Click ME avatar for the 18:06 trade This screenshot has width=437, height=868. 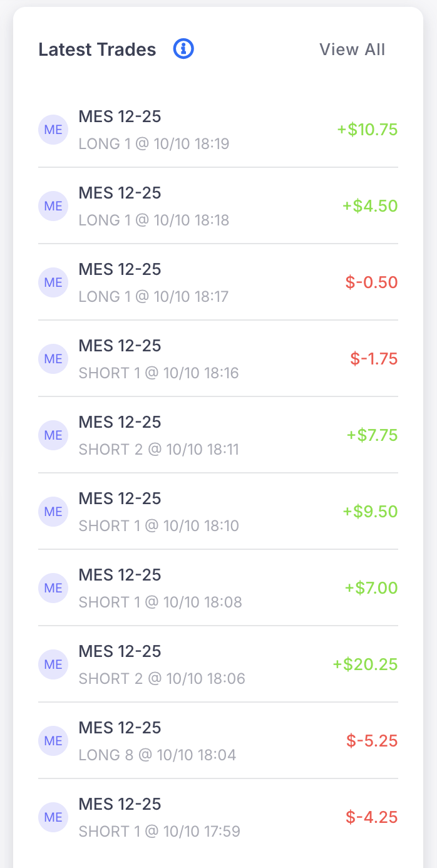click(53, 664)
